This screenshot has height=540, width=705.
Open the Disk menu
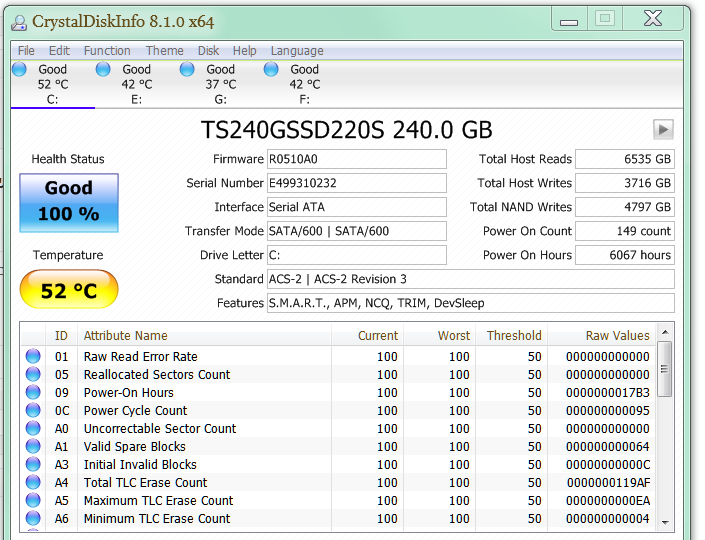[208, 50]
